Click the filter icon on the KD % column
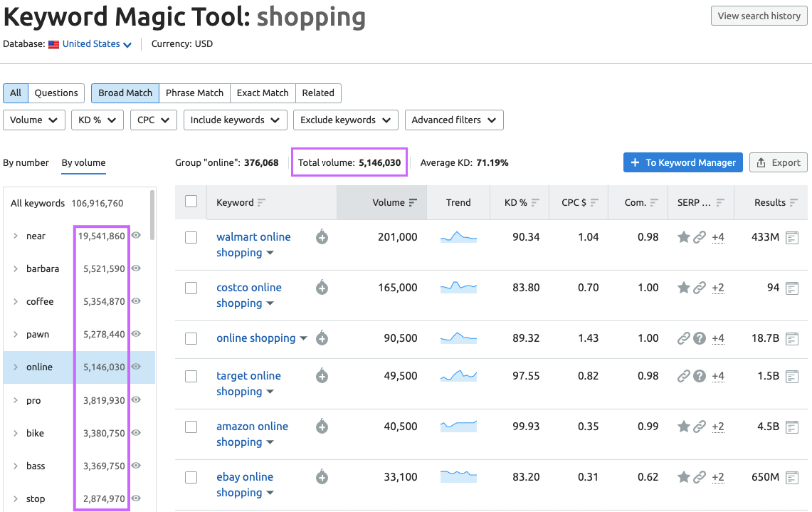Viewport: 812px width, 512px height. click(534, 202)
